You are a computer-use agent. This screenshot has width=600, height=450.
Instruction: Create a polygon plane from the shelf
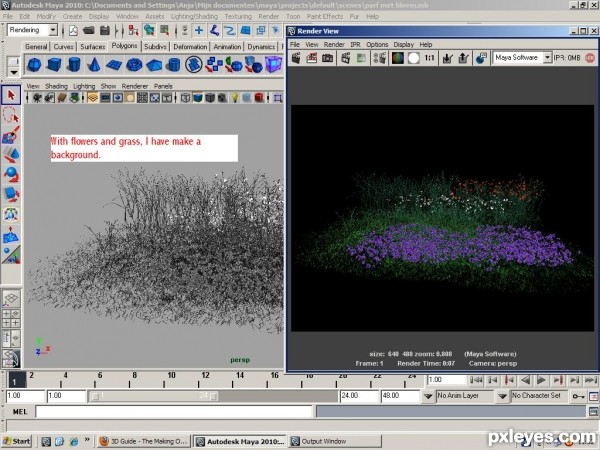(114, 65)
